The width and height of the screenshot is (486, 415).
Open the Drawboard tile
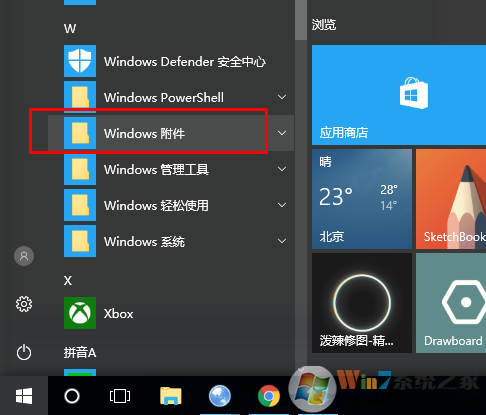pyautogui.click(x=451, y=303)
